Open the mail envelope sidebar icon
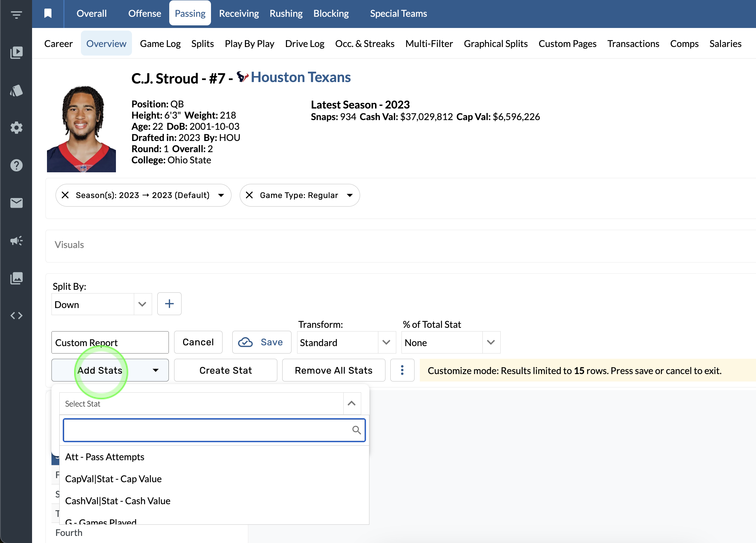Image resolution: width=756 pixels, height=543 pixels. pyautogui.click(x=16, y=203)
